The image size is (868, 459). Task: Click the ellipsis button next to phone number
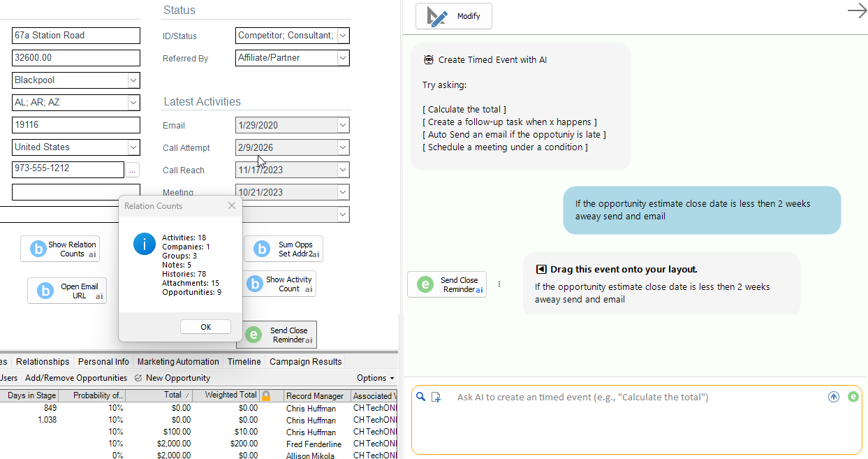tap(133, 169)
